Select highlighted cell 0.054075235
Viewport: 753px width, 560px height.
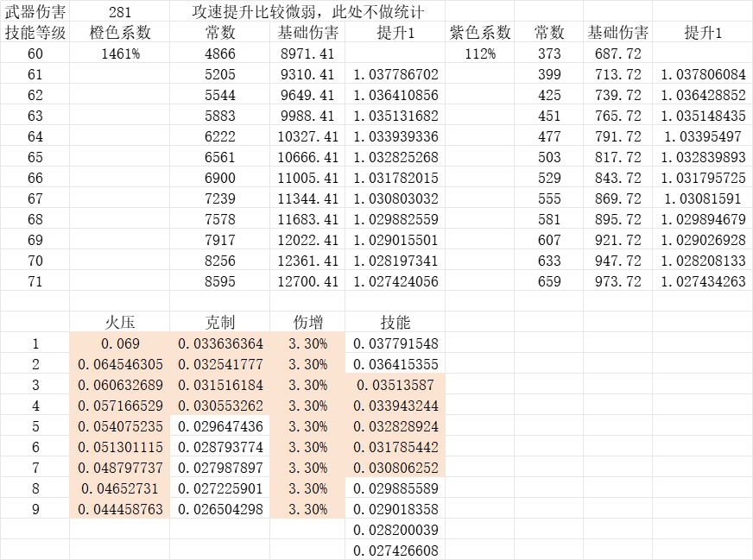pyautogui.click(x=119, y=426)
